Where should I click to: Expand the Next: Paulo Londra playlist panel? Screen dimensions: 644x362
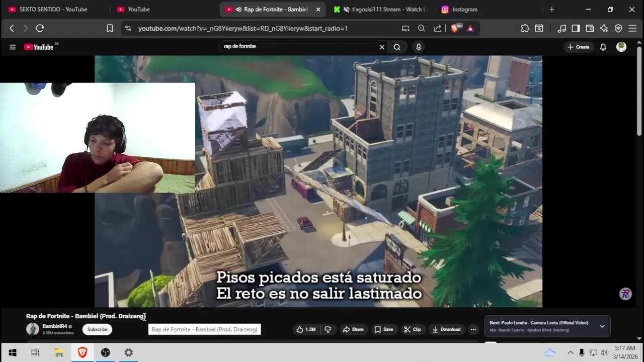pos(602,326)
